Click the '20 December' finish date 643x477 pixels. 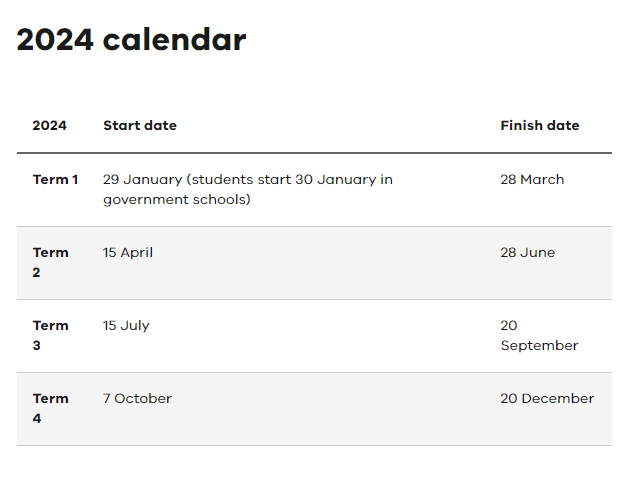[x=547, y=399]
